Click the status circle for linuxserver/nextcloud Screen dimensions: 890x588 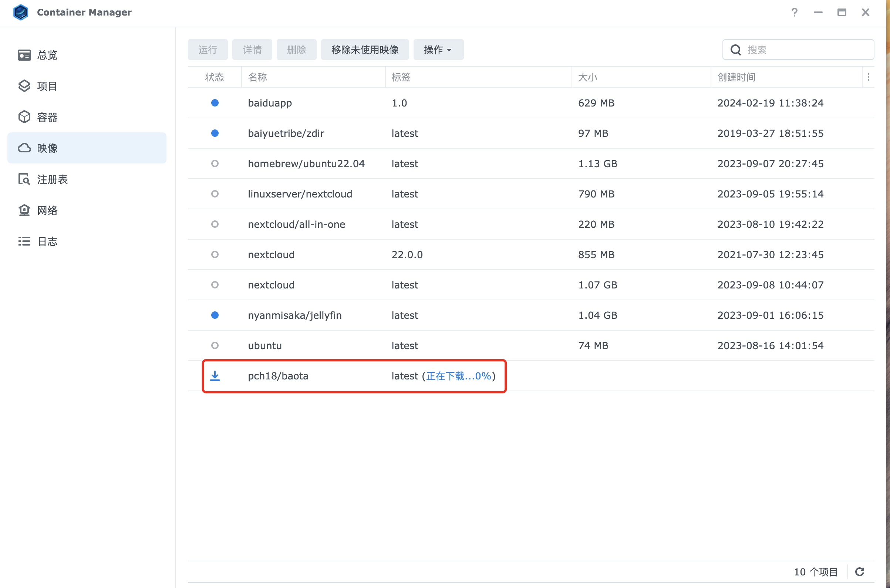point(215,194)
